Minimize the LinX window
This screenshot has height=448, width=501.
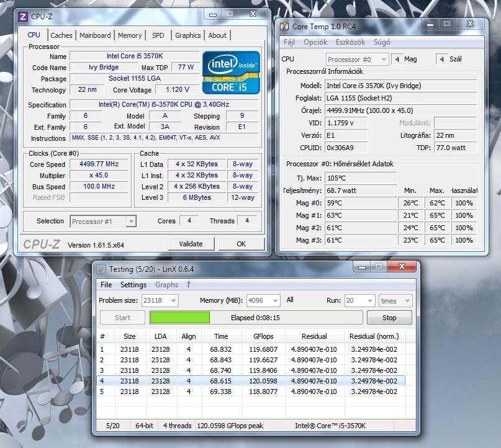click(x=362, y=267)
